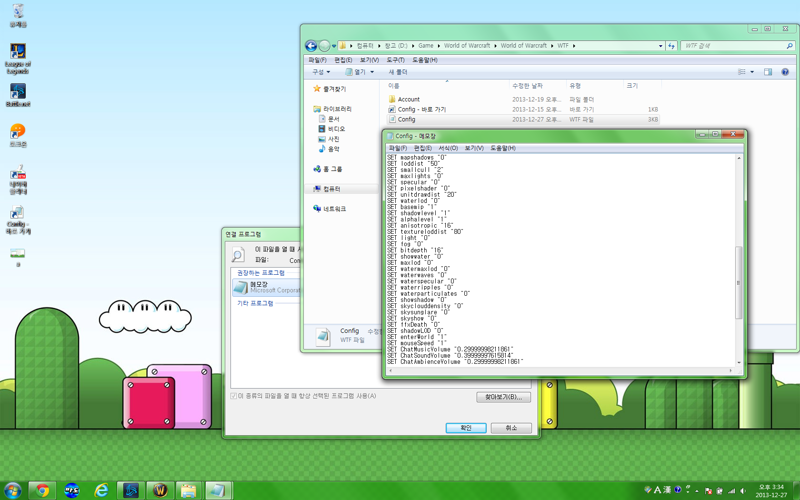Refresh the Explorer folder view
This screenshot has width=800, height=500.
coord(671,46)
